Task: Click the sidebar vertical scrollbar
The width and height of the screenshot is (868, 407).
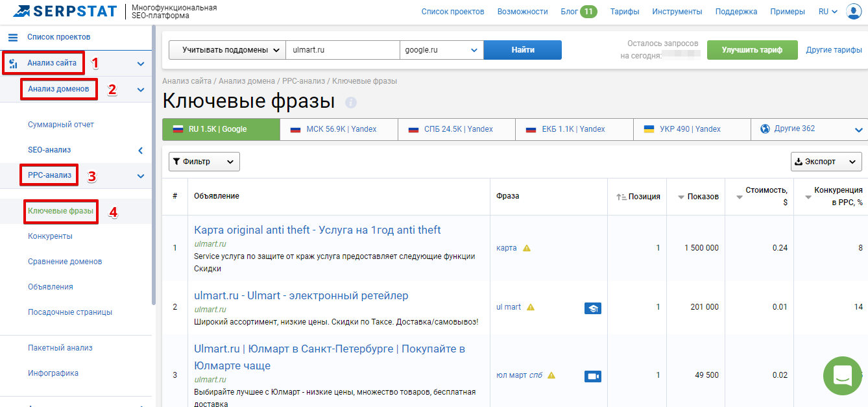Action: (x=153, y=166)
